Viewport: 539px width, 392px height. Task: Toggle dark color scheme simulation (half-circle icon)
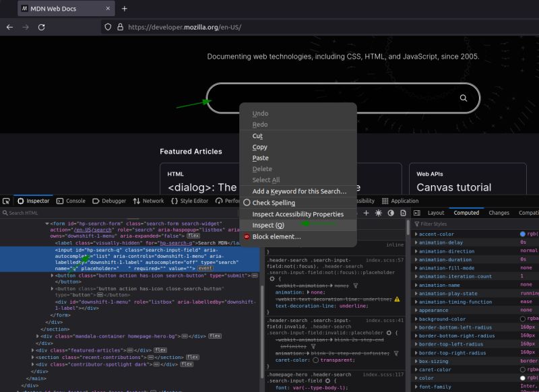pyautogui.click(x=391, y=213)
